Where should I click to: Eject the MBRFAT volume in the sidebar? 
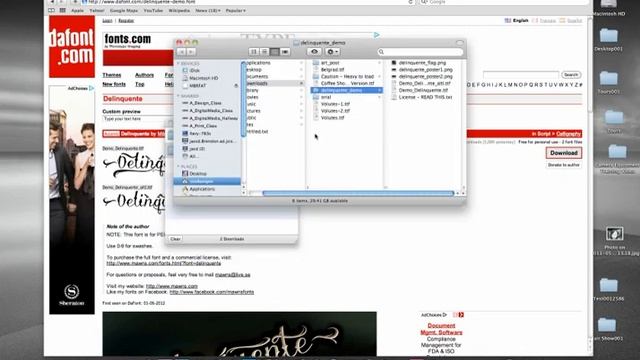point(236,86)
